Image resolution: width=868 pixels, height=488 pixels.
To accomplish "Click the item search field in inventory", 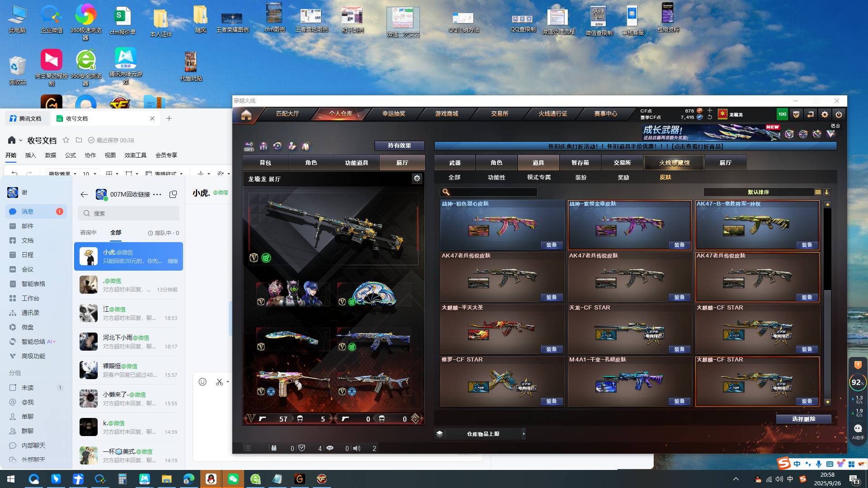I will pos(493,192).
